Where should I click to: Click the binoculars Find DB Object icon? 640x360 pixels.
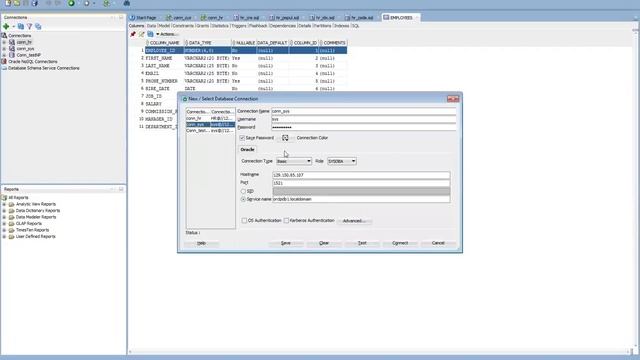(x=127, y=3)
